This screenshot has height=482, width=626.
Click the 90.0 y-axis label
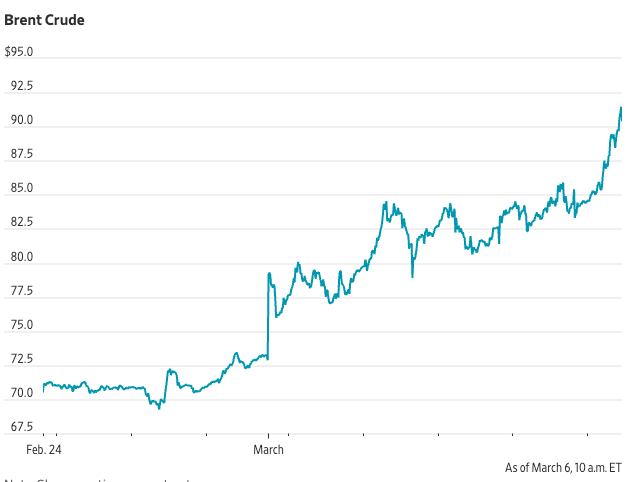[21, 120]
